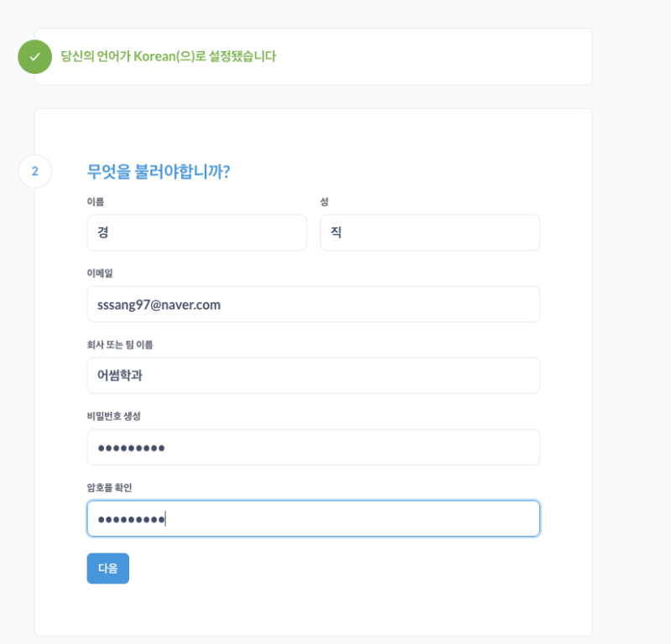Click the green checkmark step icon
This screenshot has width=671, height=644.
coord(34,57)
